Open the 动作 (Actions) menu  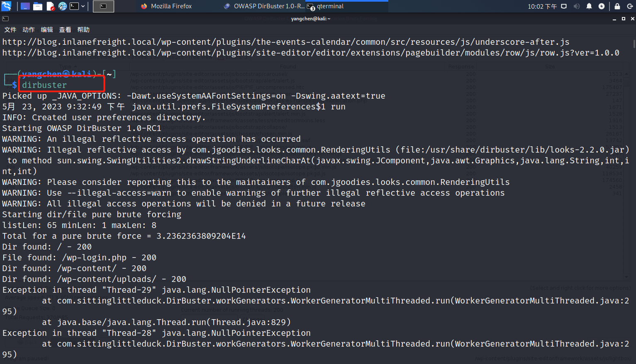[29, 30]
